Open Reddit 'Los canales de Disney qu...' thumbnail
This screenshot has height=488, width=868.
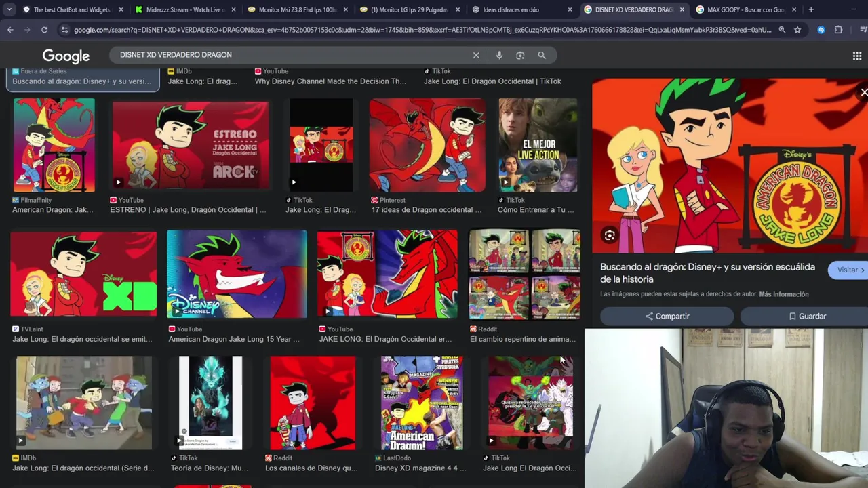point(313,403)
